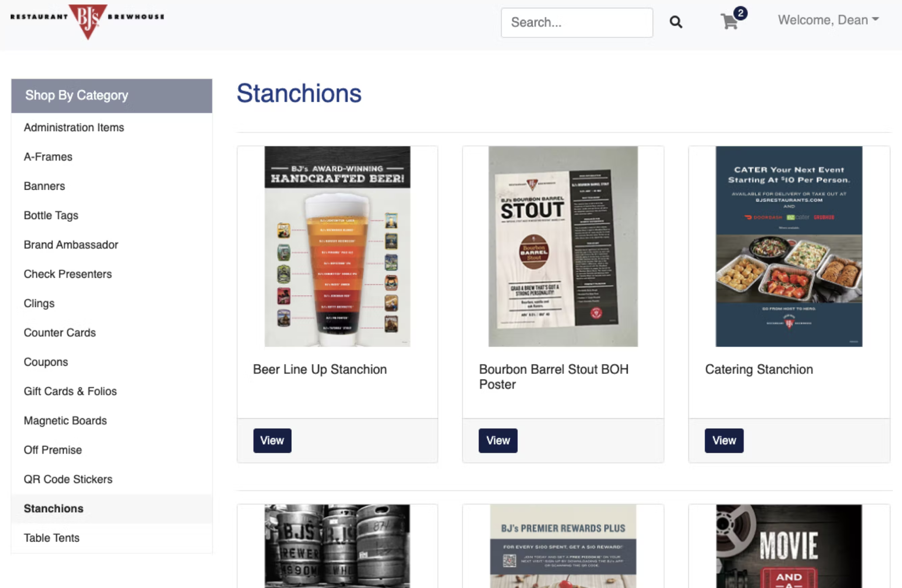Click the Catering Stanchion title text
Screen dimensions: 902x588
tap(758, 369)
